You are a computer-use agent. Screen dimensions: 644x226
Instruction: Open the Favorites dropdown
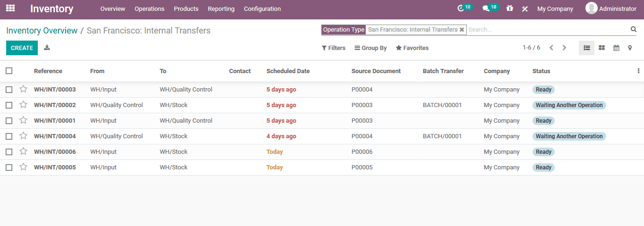(x=412, y=48)
